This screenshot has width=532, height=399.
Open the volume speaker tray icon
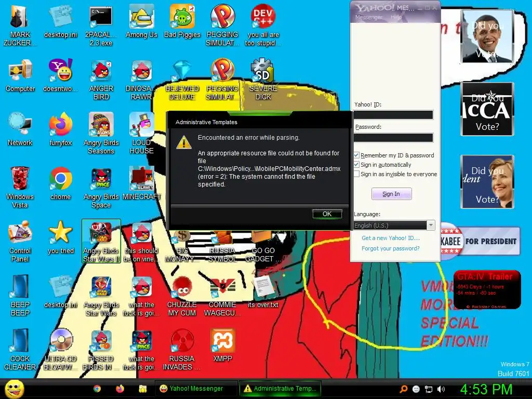pyautogui.click(x=441, y=389)
